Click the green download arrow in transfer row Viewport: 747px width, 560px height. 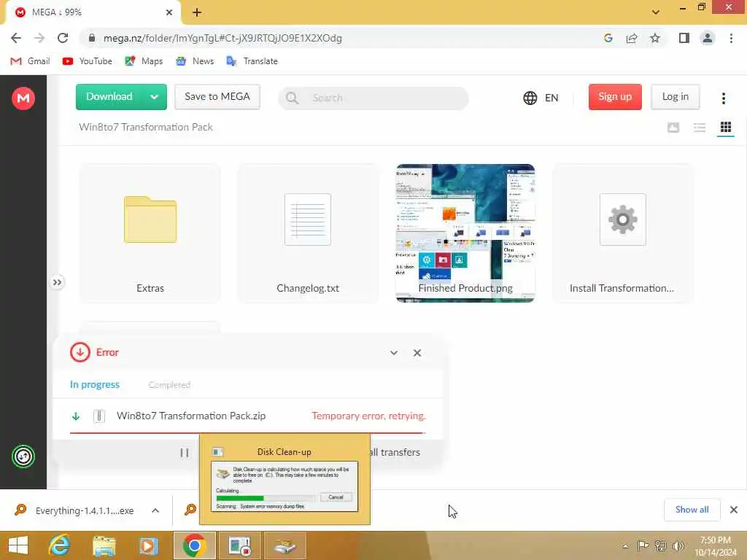(x=76, y=416)
